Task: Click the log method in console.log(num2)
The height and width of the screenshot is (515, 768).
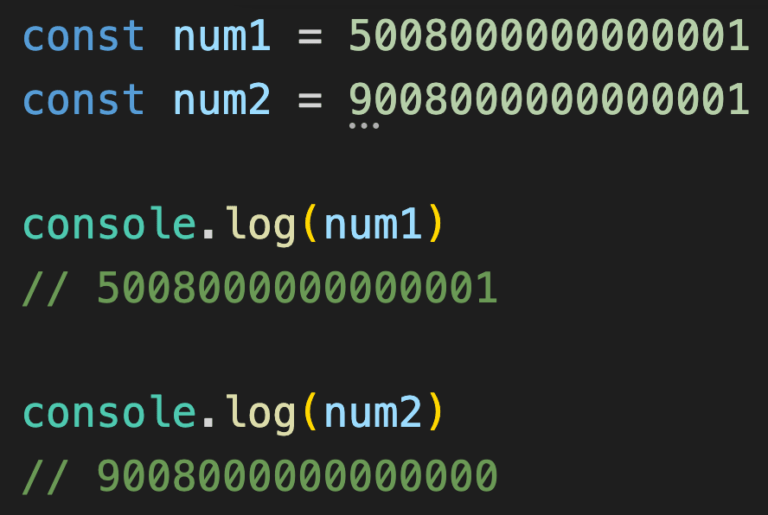Action: click(x=260, y=415)
